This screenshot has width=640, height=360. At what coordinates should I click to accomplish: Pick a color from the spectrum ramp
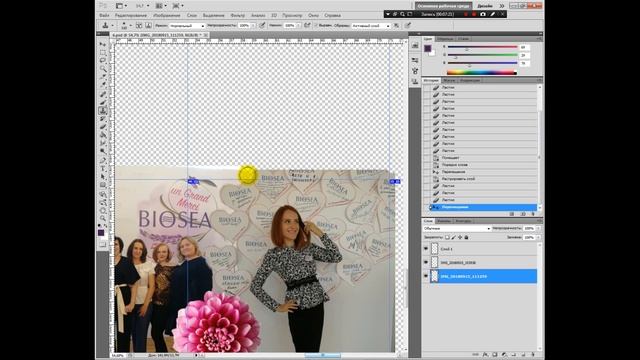[482, 73]
